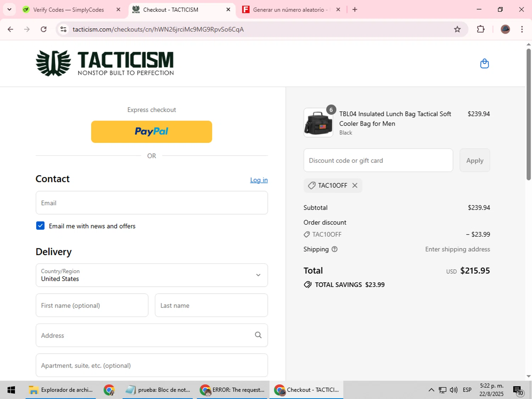Focus the First name (optional) field

click(x=92, y=305)
